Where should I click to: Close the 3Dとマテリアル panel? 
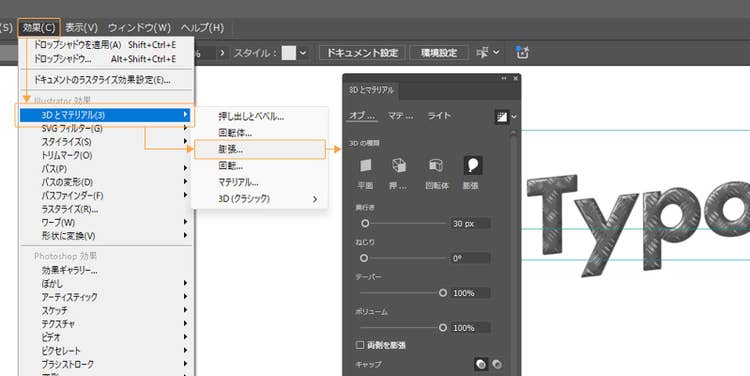tap(515, 78)
